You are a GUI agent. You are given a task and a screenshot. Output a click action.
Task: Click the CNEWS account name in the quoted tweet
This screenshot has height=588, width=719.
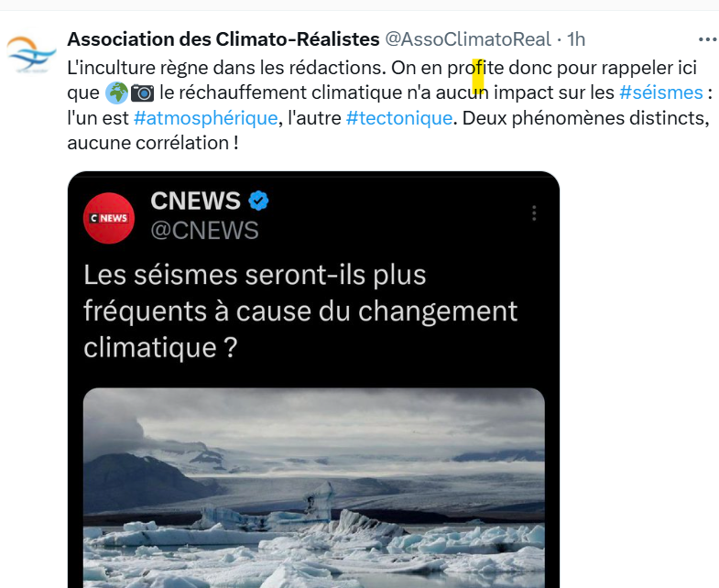coord(195,201)
